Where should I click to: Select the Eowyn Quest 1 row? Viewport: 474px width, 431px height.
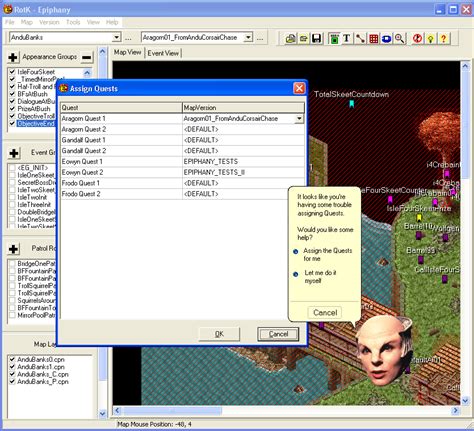click(x=182, y=162)
